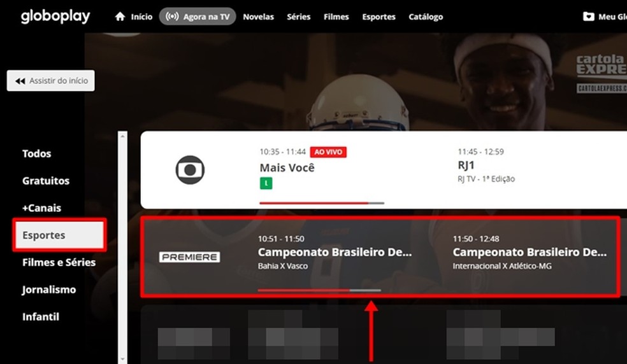
Task: Click the 10:51 - 11:50 time text
Action: (x=281, y=239)
